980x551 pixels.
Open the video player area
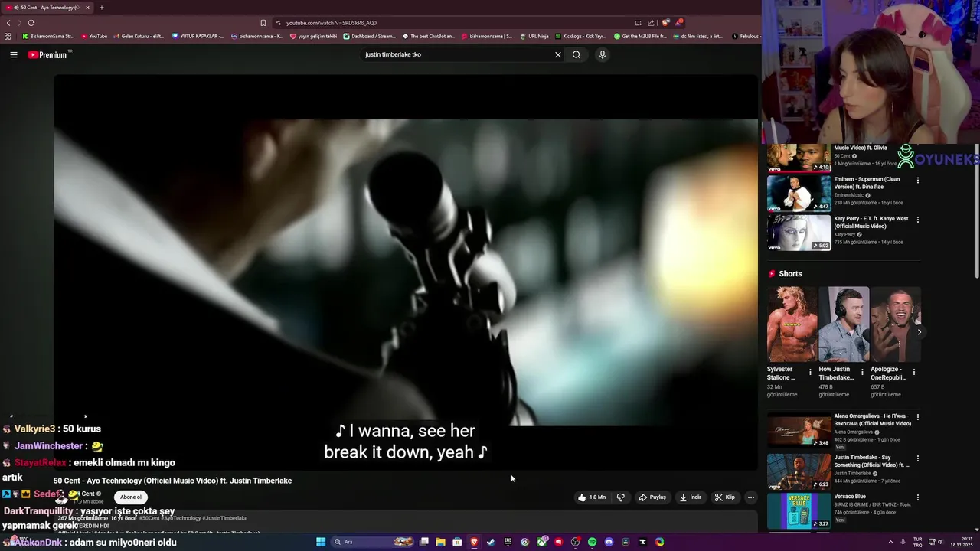pos(406,272)
